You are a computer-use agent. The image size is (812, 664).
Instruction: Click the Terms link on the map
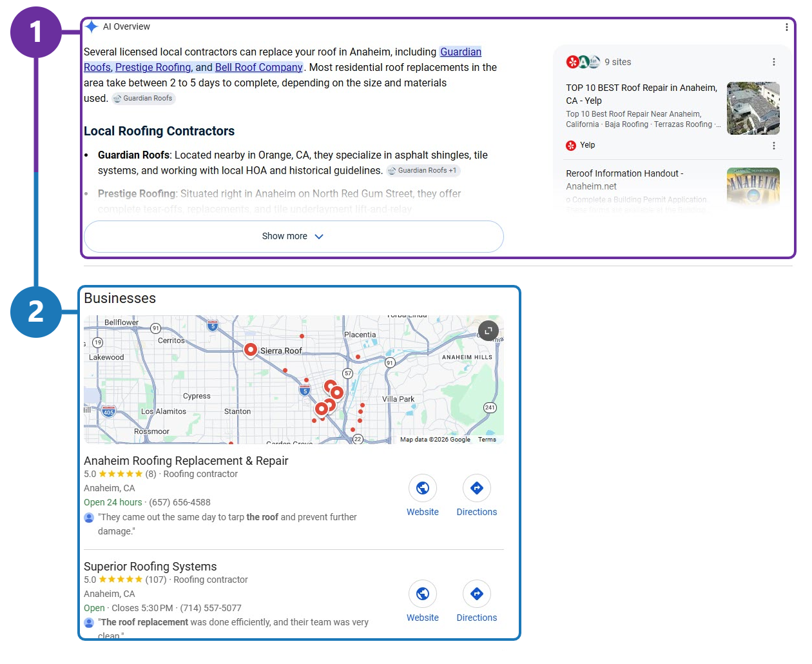487,440
